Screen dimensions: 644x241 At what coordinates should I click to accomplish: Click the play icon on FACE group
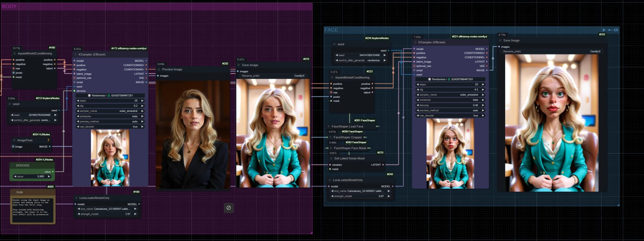[x=604, y=30]
